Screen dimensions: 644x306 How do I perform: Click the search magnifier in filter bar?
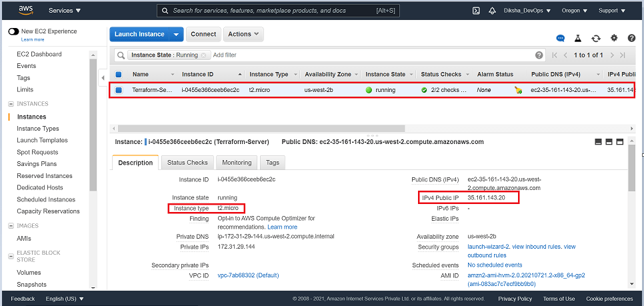121,55
